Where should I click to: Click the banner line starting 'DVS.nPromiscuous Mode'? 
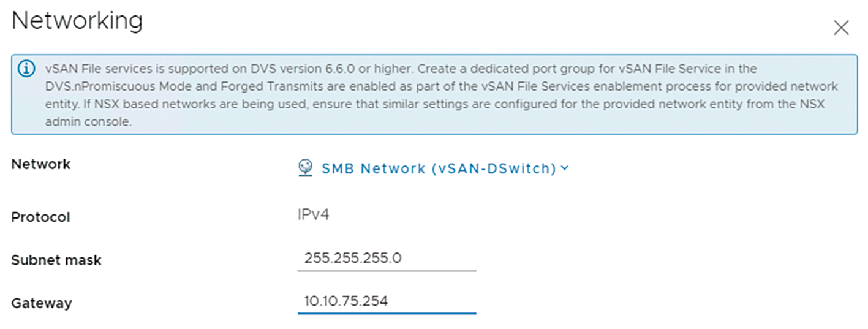click(441, 86)
